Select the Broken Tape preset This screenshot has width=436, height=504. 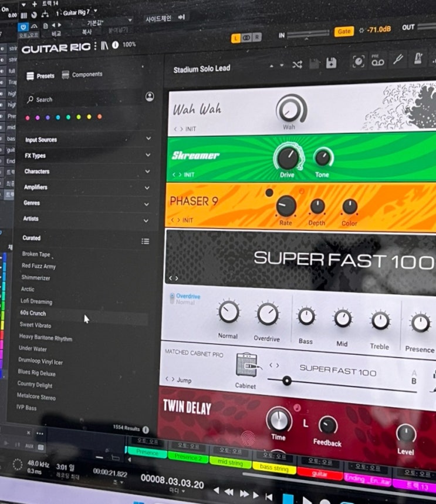click(x=36, y=254)
